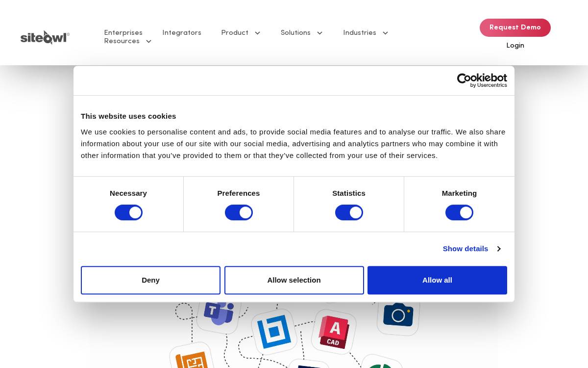
Task: Click the Necessary category label
Action: click(x=128, y=193)
